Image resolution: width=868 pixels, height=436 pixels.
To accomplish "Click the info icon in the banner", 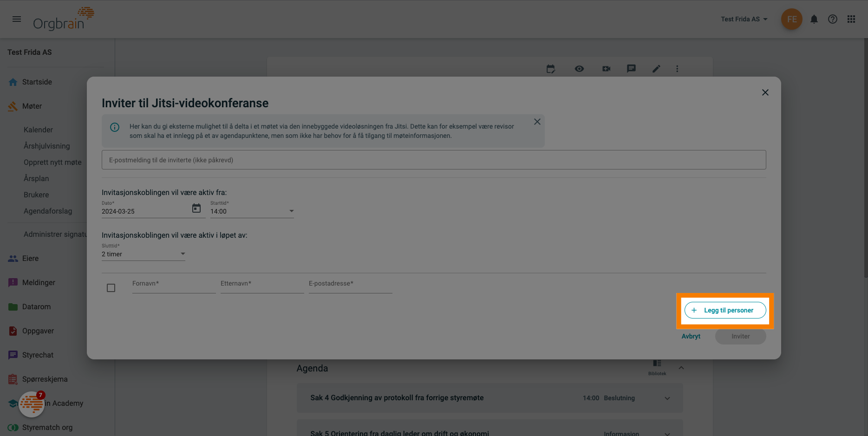I will (x=115, y=127).
